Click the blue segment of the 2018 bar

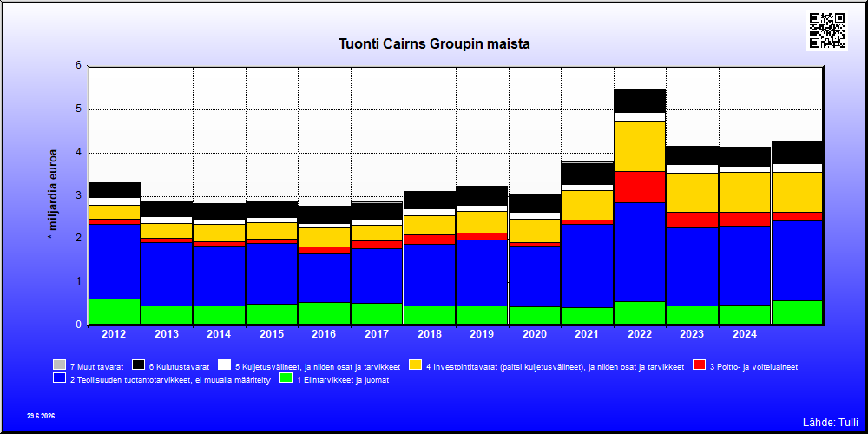click(x=429, y=275)
